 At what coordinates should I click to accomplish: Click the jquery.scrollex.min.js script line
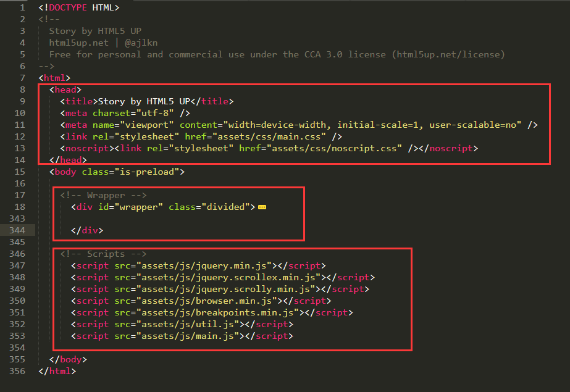tap(223, 277)
